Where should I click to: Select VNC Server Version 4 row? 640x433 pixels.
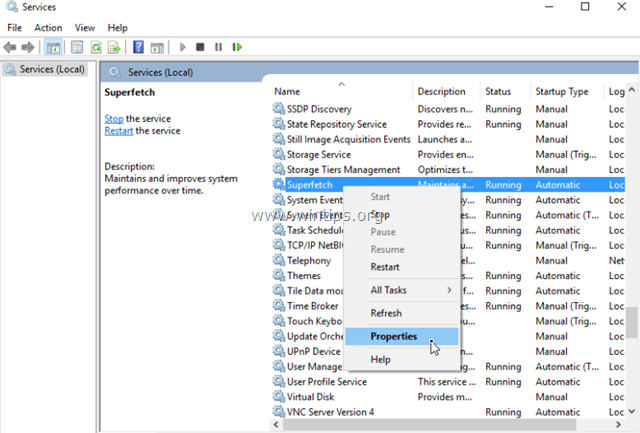pos(448,412)
